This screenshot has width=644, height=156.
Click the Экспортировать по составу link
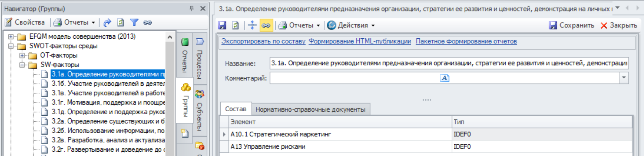click(x=263, y=41)
